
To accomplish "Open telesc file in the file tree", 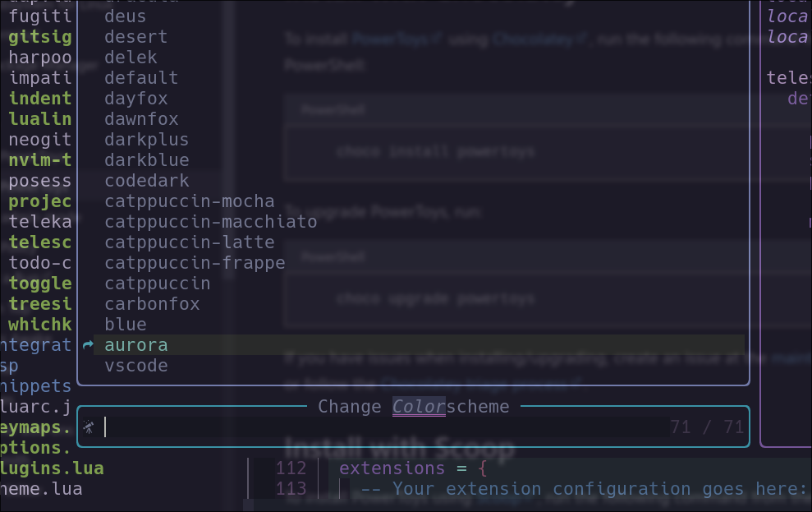I will 40,242.
